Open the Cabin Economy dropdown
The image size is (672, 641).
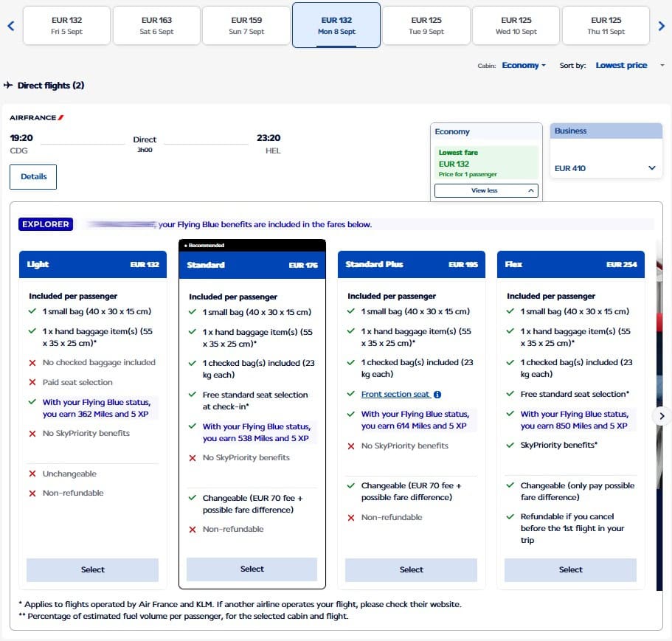click(x=523, y=66)
